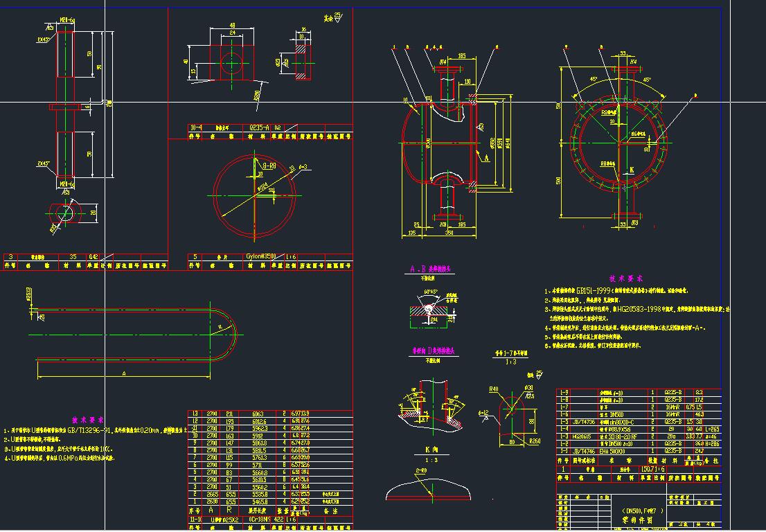Select the 150.7 weight cell in the title block
This screenshot has height=532, width=766.
tap(648, 469)
